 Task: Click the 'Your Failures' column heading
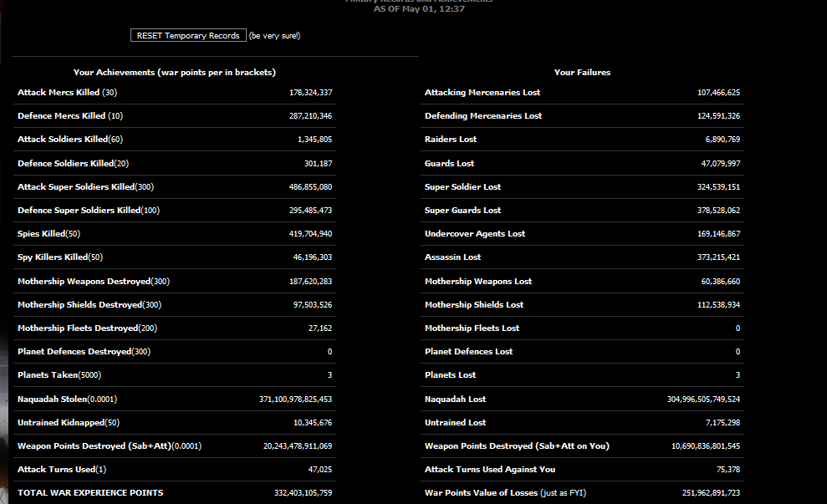[582, 73]
